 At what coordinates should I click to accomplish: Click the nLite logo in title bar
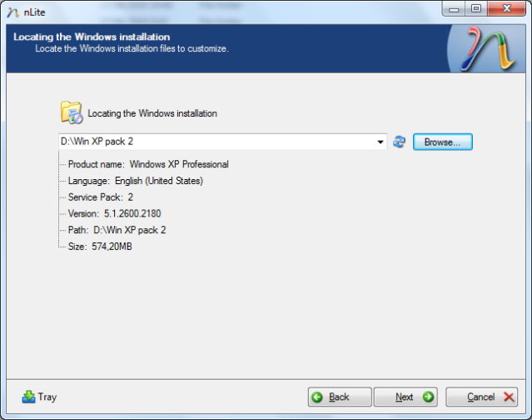(12, 12)
